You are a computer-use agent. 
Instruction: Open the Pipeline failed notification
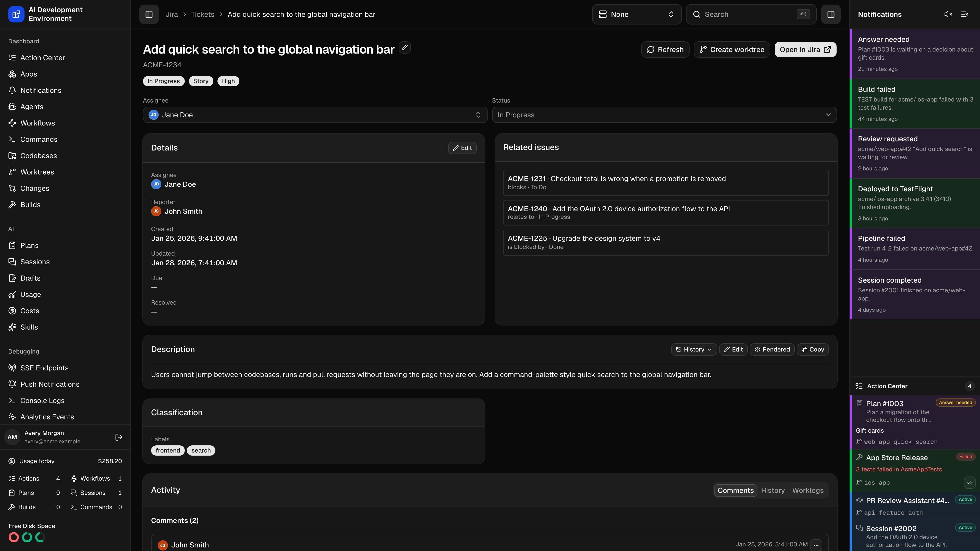pos(915,249)
